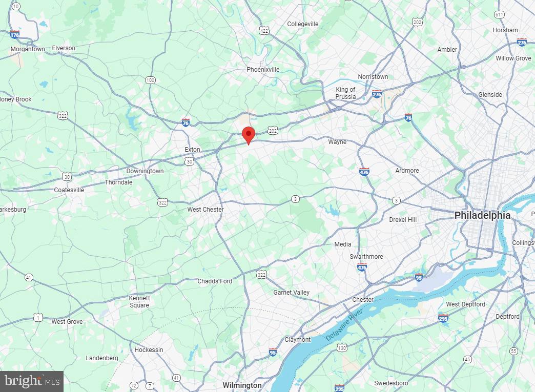Click the I-95 shield near Claymont
The width and height of the screenshot is (535, 392).
coord(272,353)
